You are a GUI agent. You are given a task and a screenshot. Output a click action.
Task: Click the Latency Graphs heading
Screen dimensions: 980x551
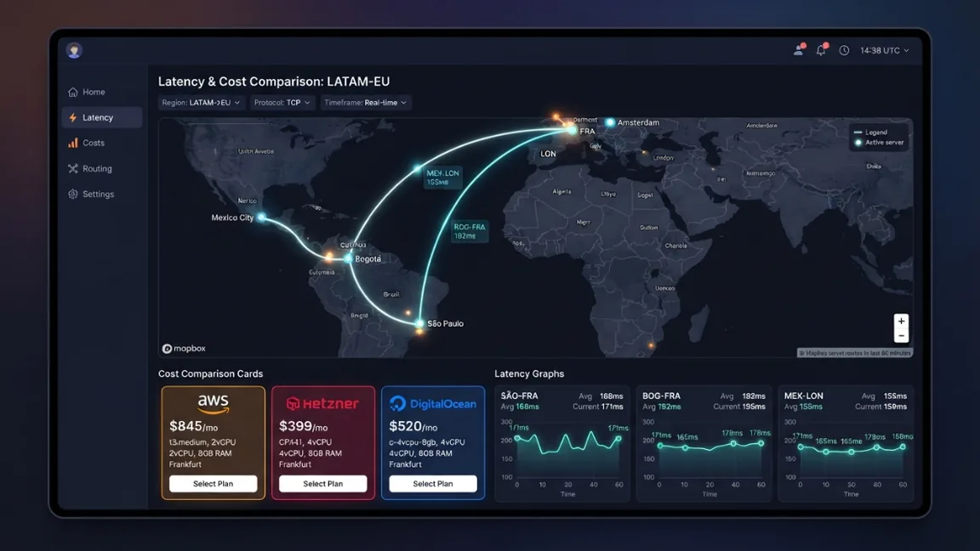(529, 373)
